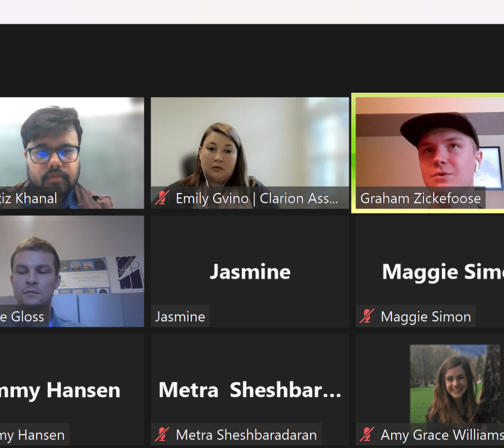Click Amy Grace Williams' muted microphone icon

(367, 435)
